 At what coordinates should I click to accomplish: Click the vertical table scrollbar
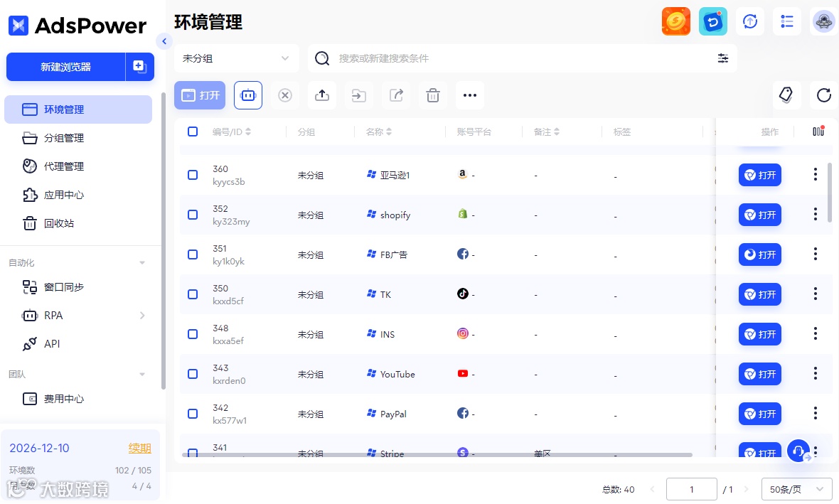(830, 193)
